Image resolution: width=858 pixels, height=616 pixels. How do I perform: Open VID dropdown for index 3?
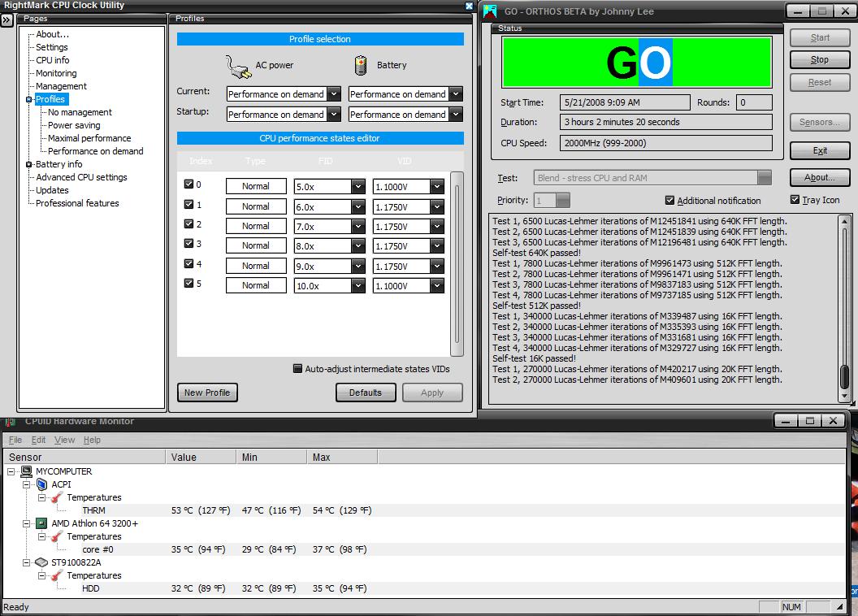(x=436, y=246)
